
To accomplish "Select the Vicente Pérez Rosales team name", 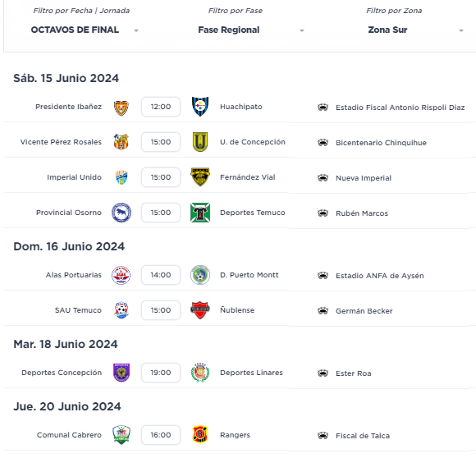I will click(61, 142).
